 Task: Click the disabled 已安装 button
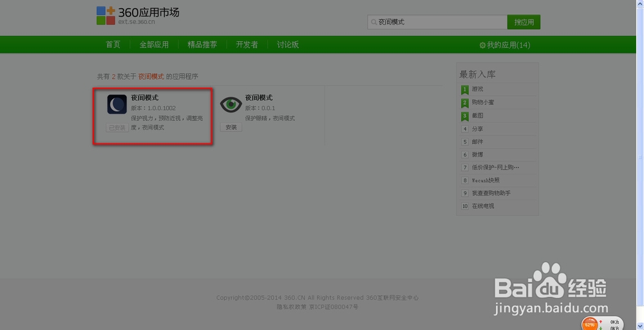point(117,127)
